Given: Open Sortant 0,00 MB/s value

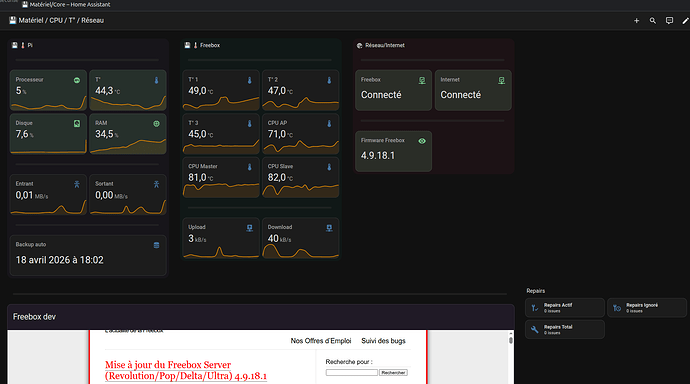Looking at the screenshot, I should (x=111, y=196).
